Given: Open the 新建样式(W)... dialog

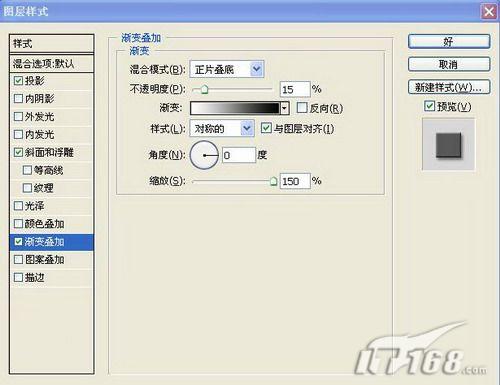Looking at the screenshot, I should coord(449,87).
